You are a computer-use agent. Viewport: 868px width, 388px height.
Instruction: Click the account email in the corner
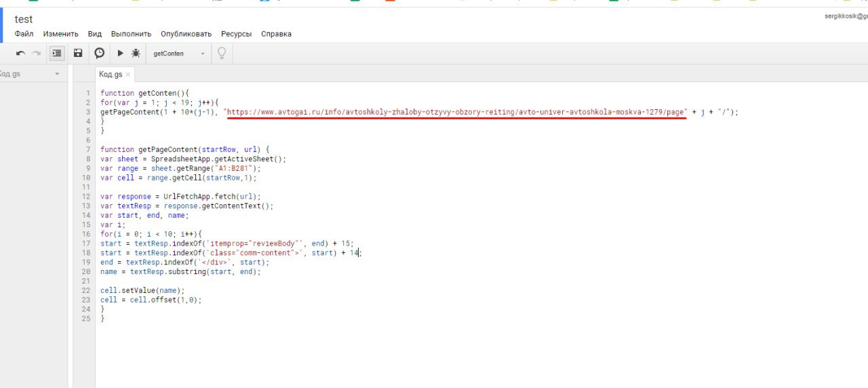[x=846, y=16]
